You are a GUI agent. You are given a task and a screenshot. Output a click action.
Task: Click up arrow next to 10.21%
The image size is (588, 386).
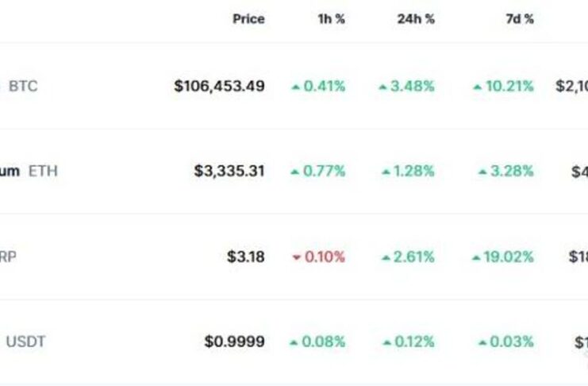point(477,87)
